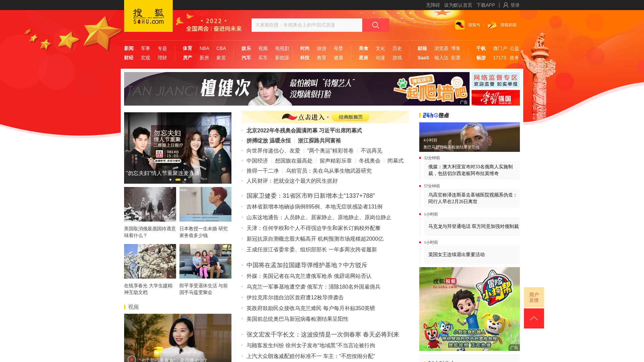Open 天津：任何学校和个人 article
Image resolution: width=644 pixels, height=362 pixels.
pyautogui.click(x=314, y=228)
